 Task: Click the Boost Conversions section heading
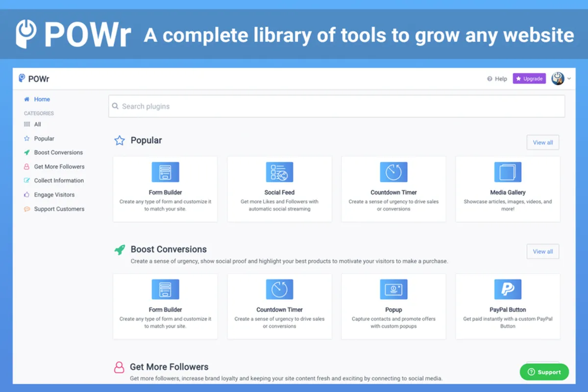click(169, 249)
